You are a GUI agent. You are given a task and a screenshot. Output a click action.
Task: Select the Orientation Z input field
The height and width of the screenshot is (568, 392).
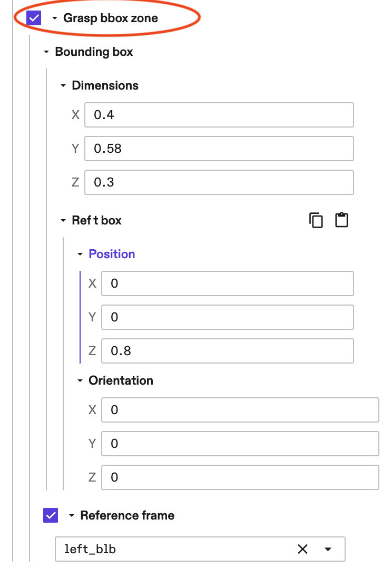click(x=240, y=477)
